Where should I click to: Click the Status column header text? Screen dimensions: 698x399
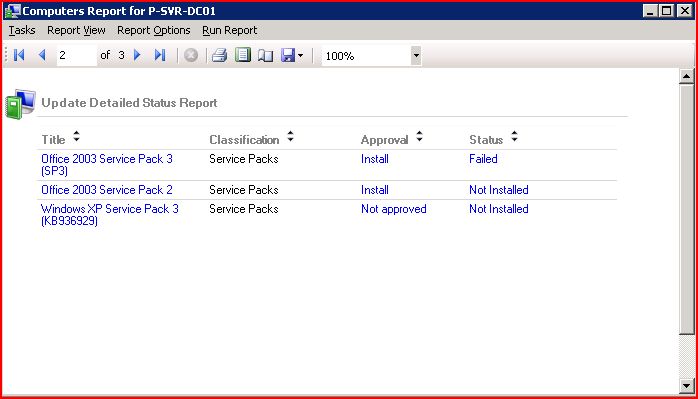[x=486, y=140]
